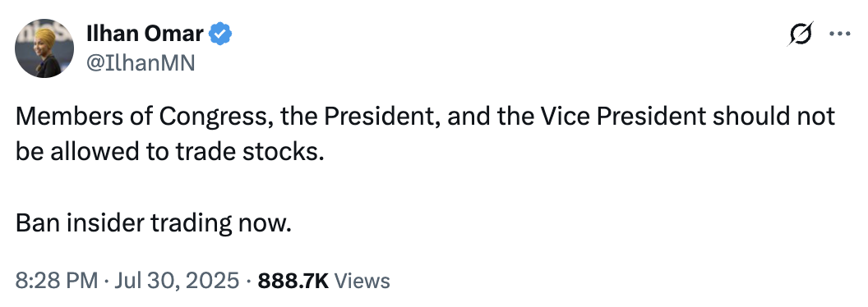Click the Ilhan Omar display name

[x=145, y=34]
